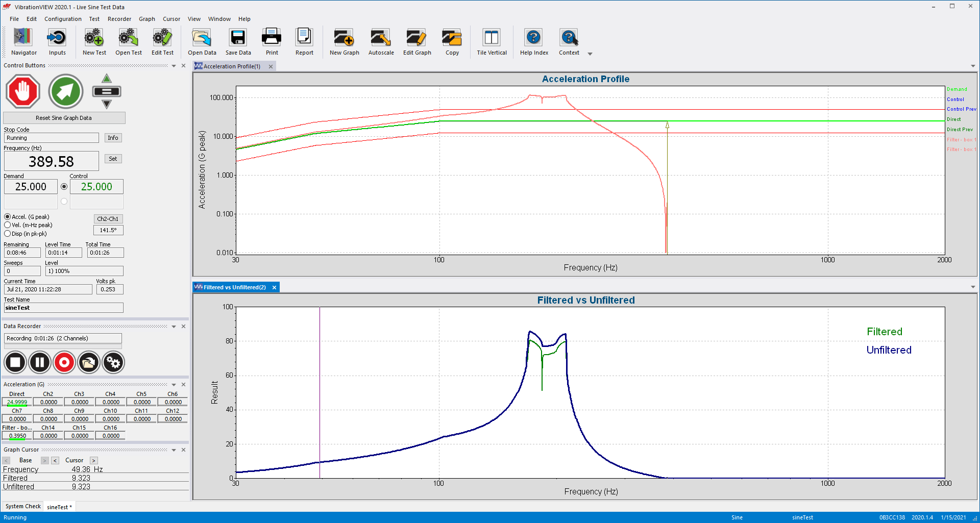Click the green arrow run button

click(x=66, y=91)
